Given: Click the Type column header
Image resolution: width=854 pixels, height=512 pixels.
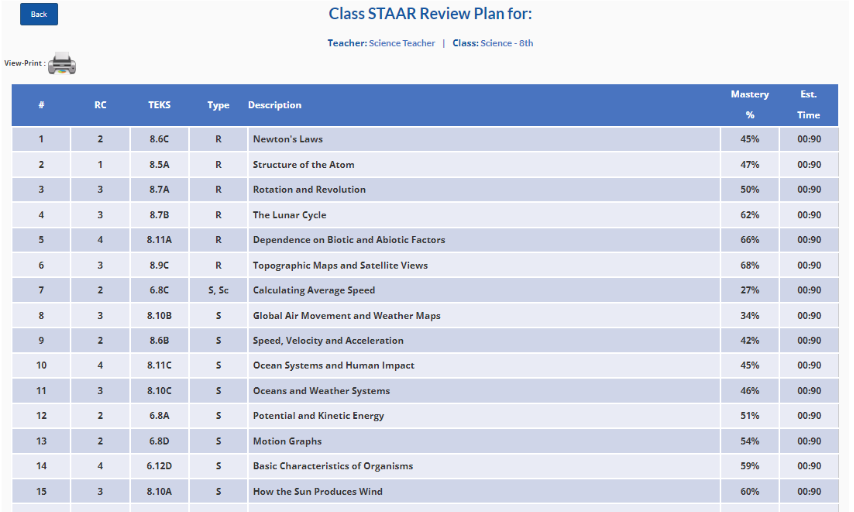Looking at the screenshot, I should [x=218, y=105].
